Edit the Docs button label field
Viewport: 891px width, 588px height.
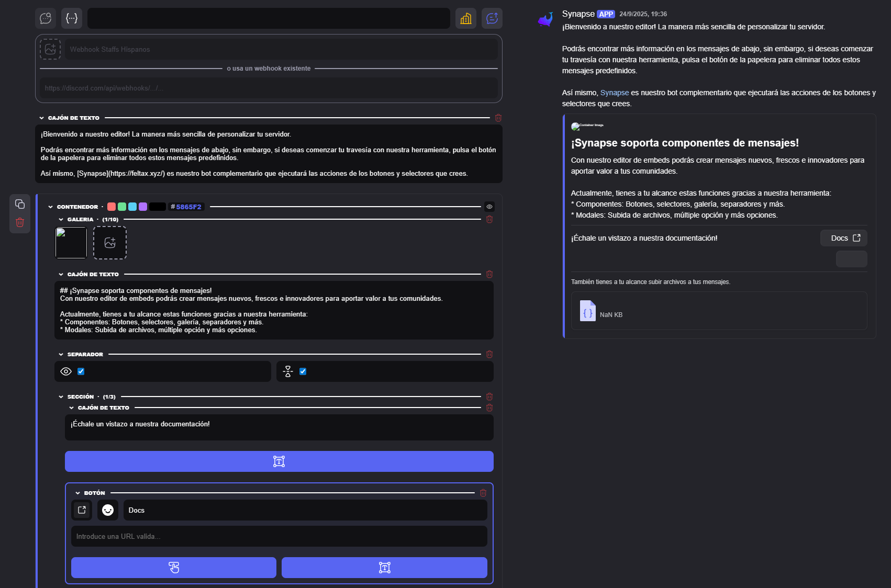[x=305, y=510]
